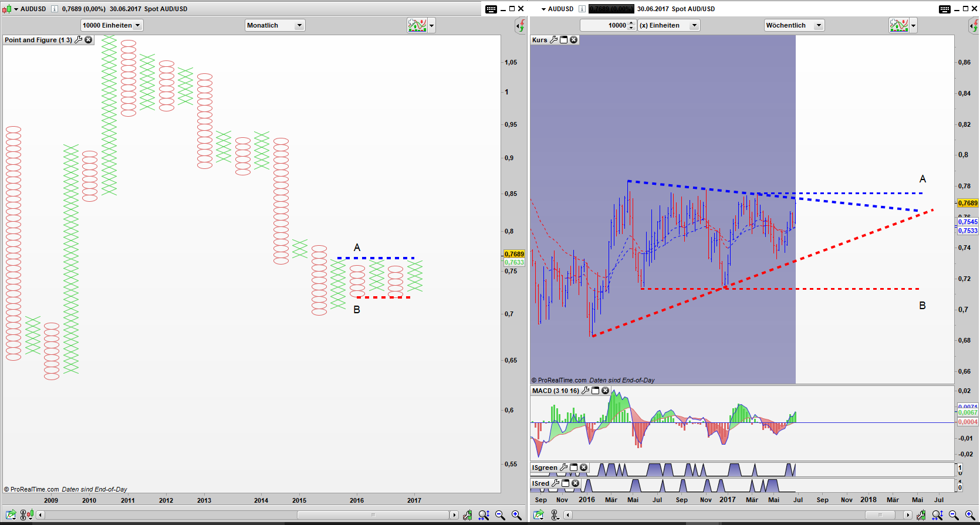The image size is (980, 525).
Task: Show info for AUDUSD in left chart
Action: (55, 9)
